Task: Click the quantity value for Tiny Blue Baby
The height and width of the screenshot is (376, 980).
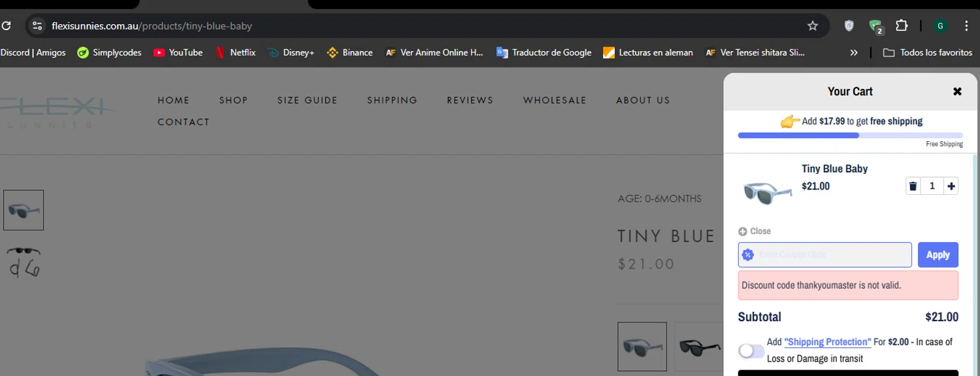Action: point(932,186)
